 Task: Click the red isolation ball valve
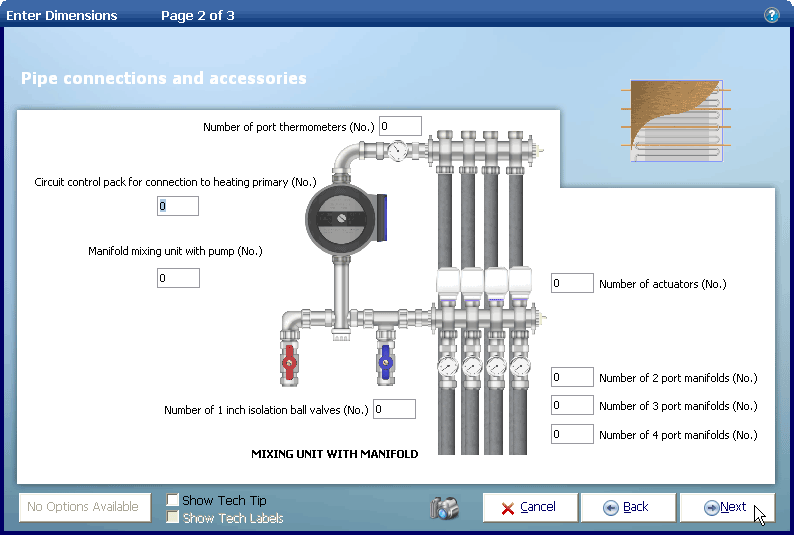[289, 362]
